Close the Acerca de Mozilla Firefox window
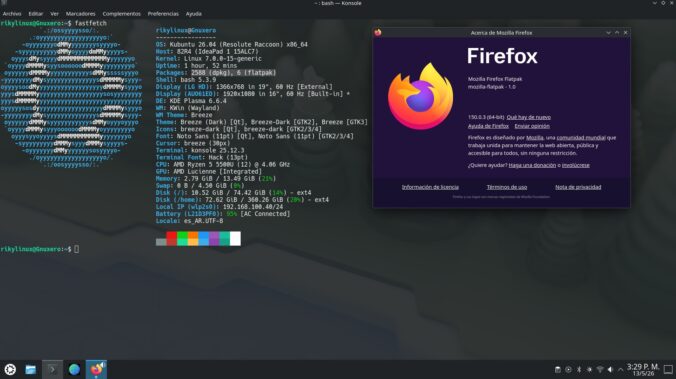The image size is (676, 379). pyautogui.click(x=626, y=33)
